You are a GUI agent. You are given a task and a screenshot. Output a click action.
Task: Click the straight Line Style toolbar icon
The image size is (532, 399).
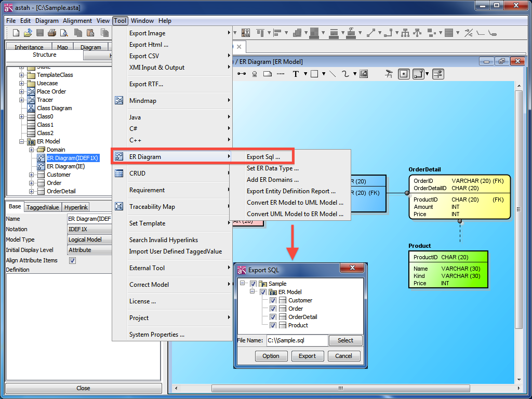click(x=371, y=33)
